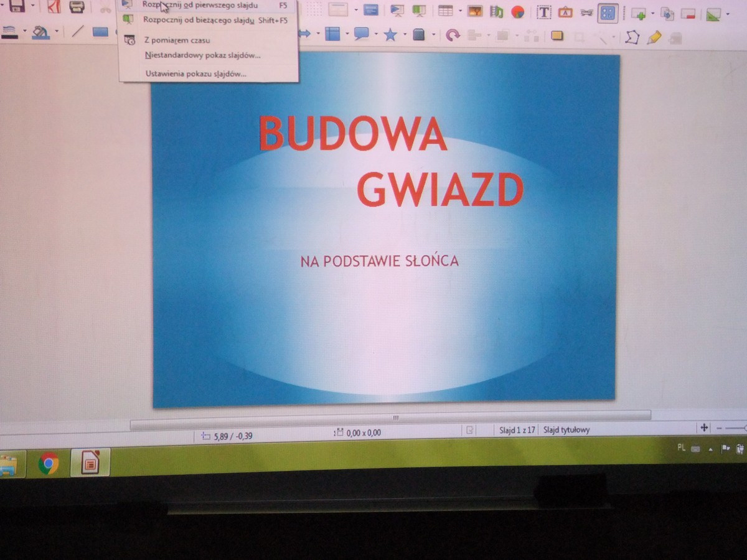Activate the Rotate tool

click(x=453, y=35)
